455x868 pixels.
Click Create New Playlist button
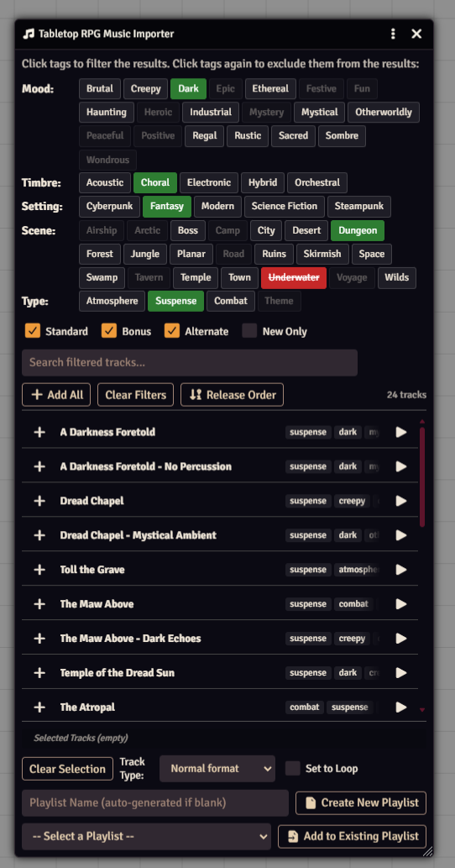tap(361, 802)
